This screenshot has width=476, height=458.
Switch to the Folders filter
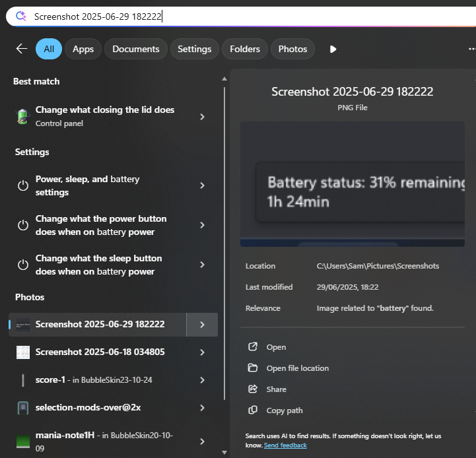[x=245, y=49]
